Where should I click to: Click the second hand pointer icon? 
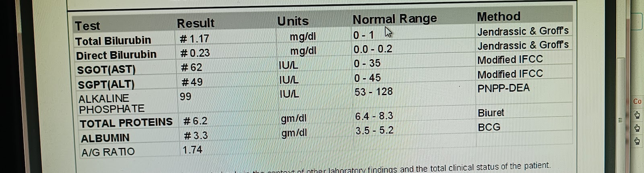637,128
